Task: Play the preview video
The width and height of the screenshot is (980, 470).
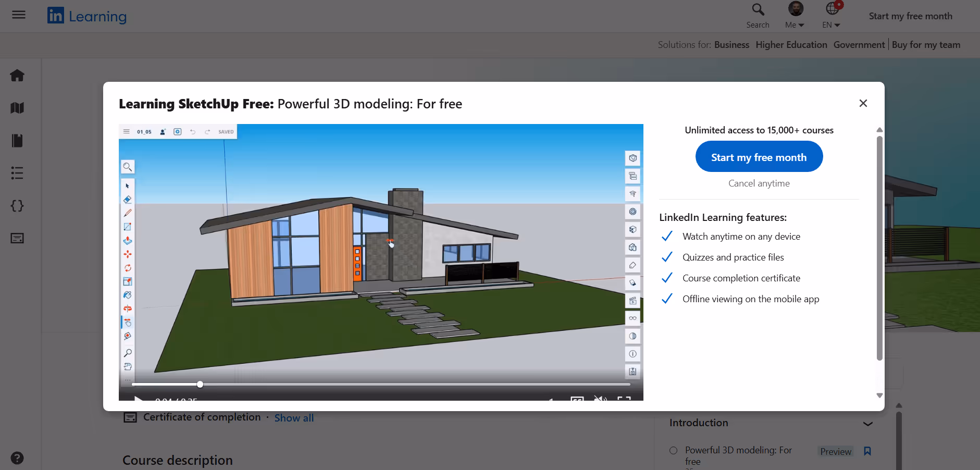Action: tap(138, 399)
